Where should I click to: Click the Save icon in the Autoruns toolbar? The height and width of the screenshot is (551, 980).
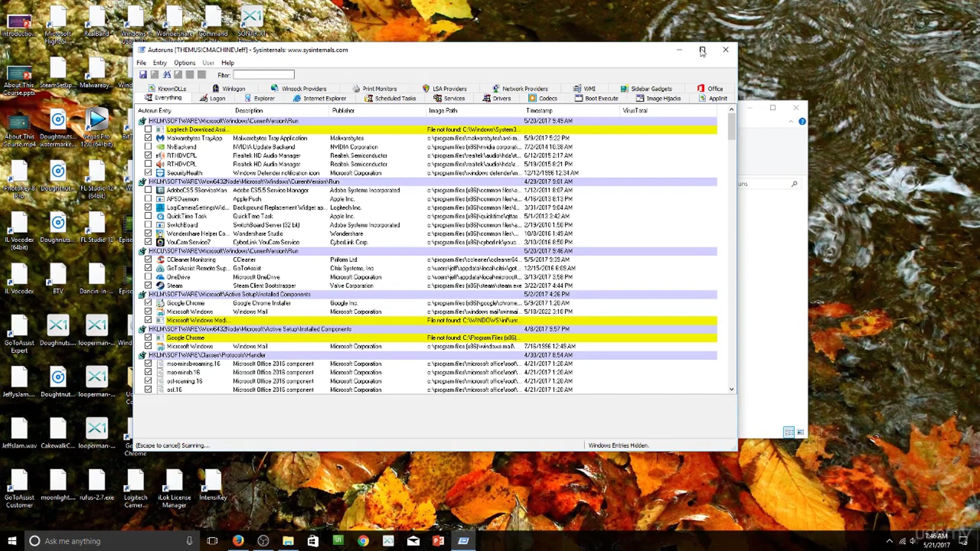click(x=143, y=74)
